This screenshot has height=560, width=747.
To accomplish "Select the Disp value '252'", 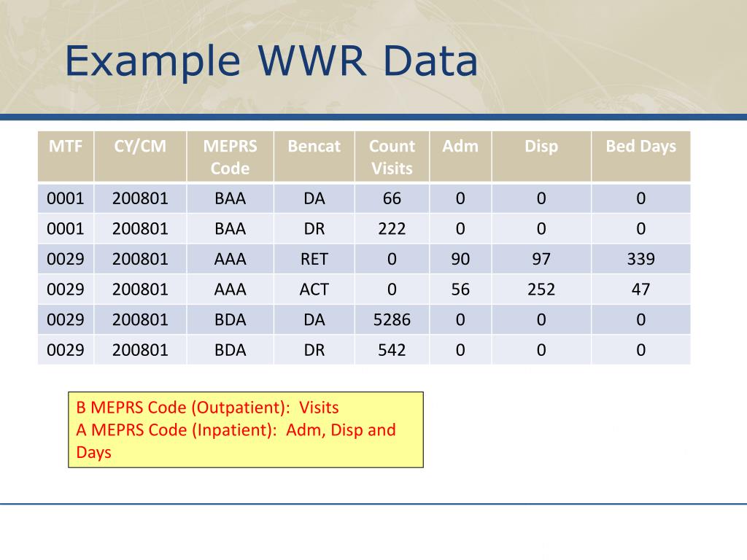I will [541, 289].
